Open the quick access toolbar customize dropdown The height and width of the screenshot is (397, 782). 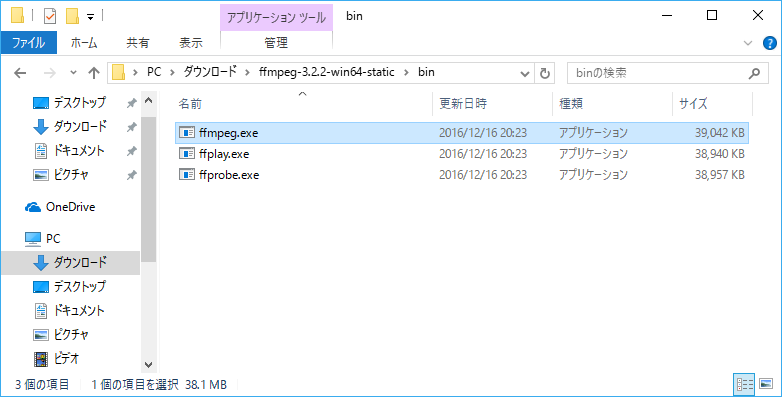(90, 17)
